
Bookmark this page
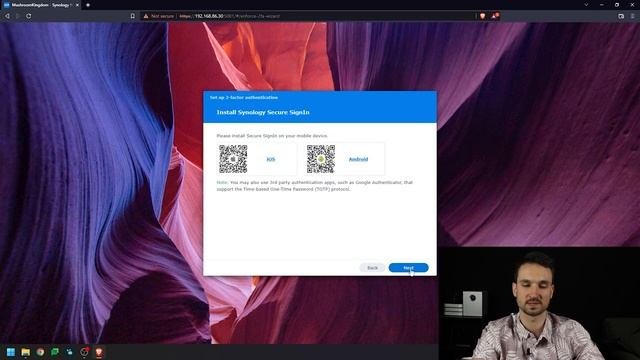(x=133, y=16)
